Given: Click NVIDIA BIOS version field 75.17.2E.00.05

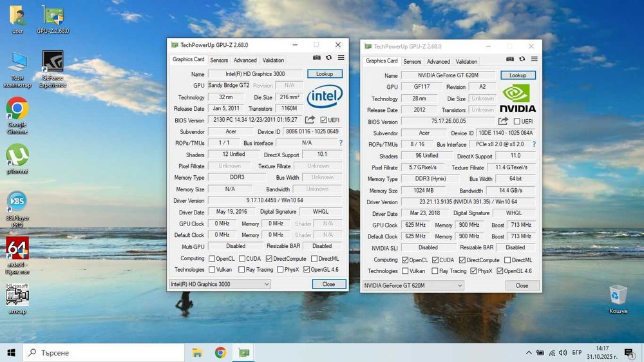Looking at the screenshot, I should 448,121.
